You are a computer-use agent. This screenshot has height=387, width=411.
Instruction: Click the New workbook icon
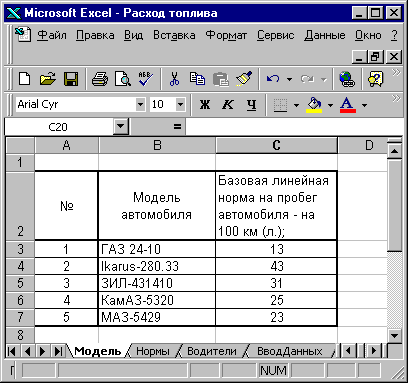[25, 79]
